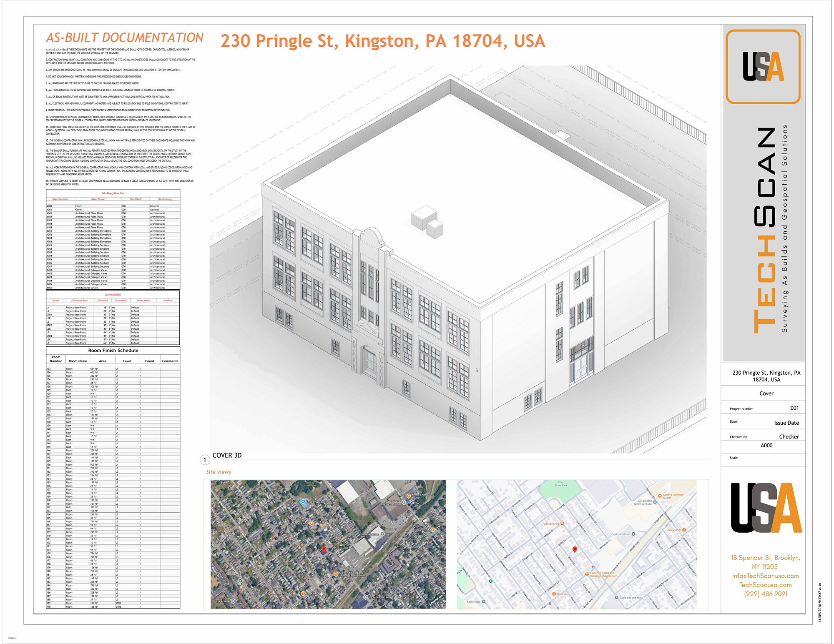834x644 pixels.
Task: Click the satellite site view image
Action: coord(328,544)
